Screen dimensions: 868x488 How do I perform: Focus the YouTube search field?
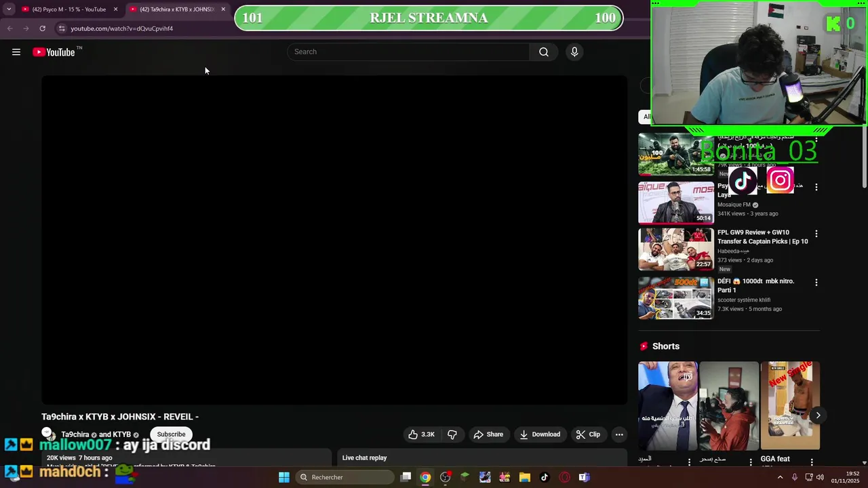click(409, 52)
